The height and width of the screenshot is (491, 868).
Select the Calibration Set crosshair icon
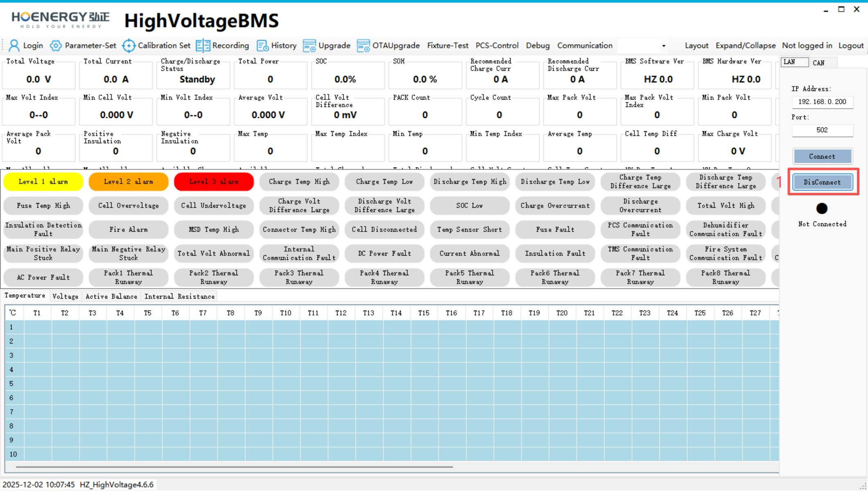coord(129,45)
